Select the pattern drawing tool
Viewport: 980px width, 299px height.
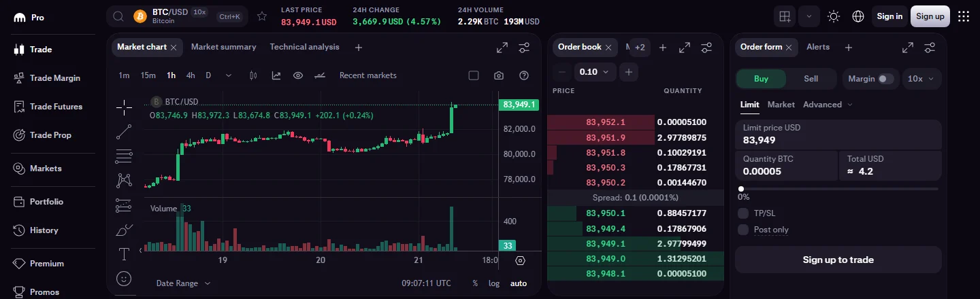pyautogui.click(x=124, y=180)
